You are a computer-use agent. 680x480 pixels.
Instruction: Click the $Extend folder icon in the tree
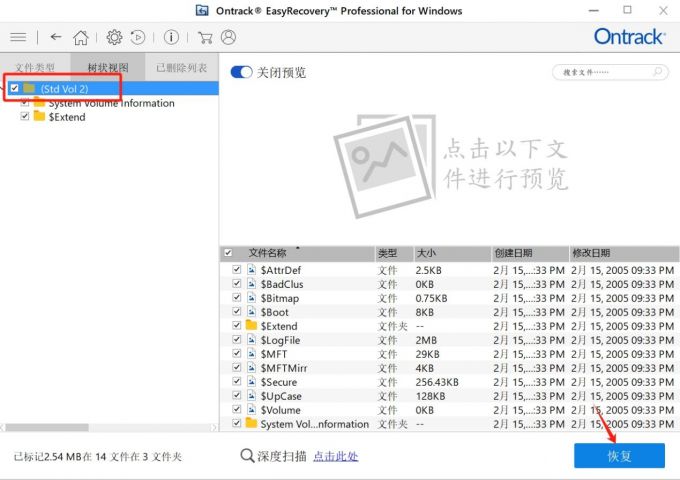pos(39,116)
